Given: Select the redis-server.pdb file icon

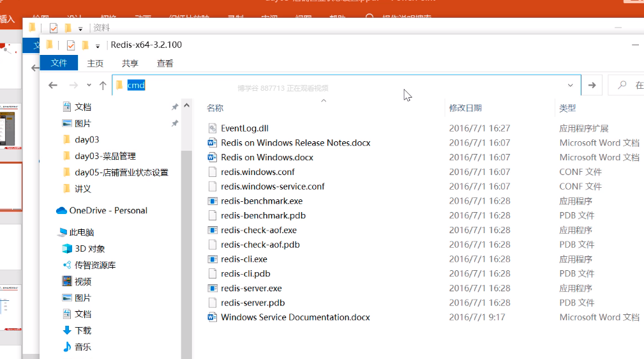Looking at the screenshot, I should [212, 303].
